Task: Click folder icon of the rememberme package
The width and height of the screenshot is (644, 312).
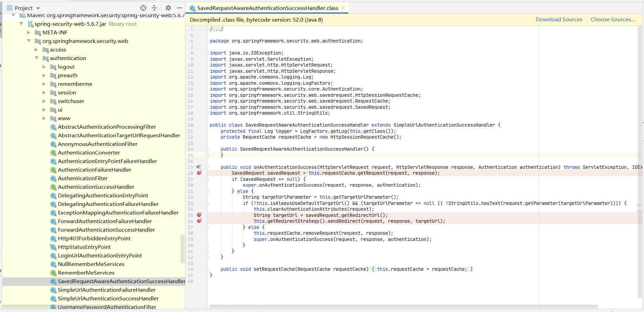Action: 53,84
